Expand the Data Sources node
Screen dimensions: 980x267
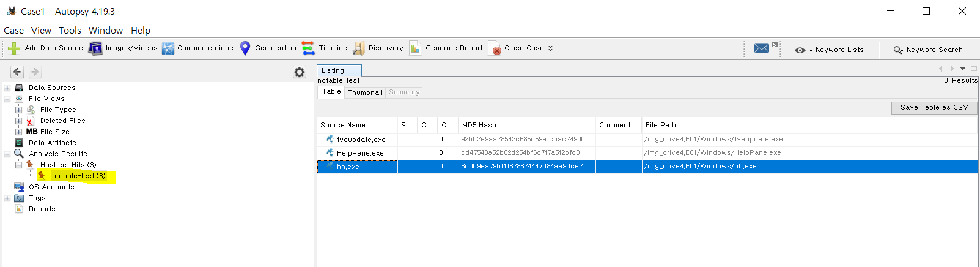(7, 88)
